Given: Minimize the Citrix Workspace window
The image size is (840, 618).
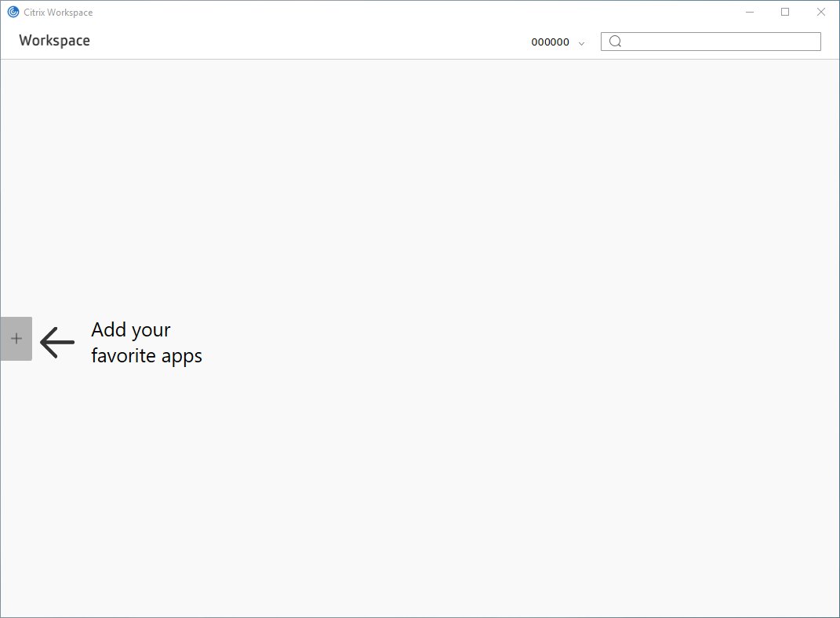Looking at the screenshot, I should pos(750,12).
